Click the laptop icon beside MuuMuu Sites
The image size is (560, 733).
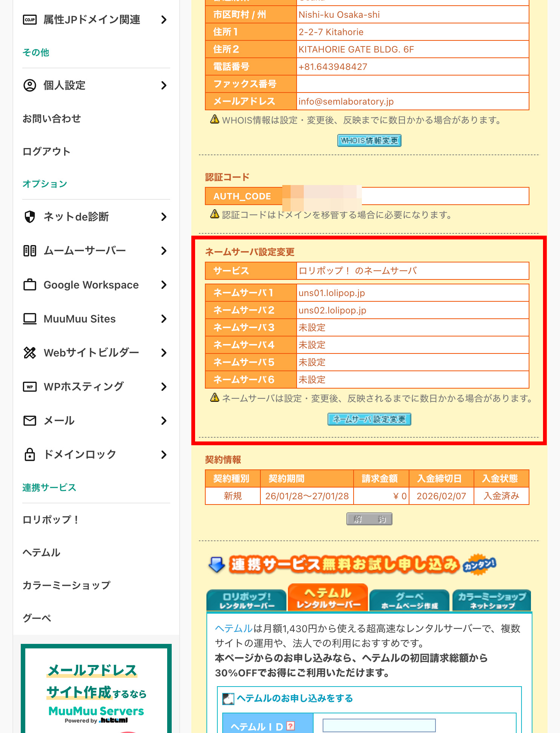(x=30, y=319)
